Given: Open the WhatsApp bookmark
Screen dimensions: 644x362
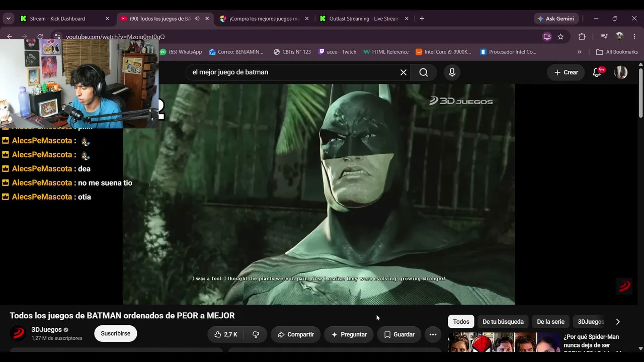Looking at the screenshot, I should [x=181, y=52].
